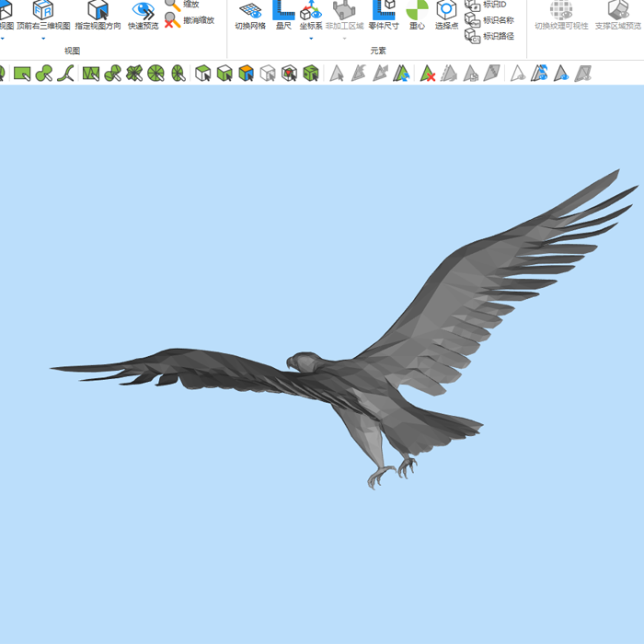Viewport: 644px width, 644px height.
Task: Activate the 选择点 select point tool
Action: tap(446, 15)
